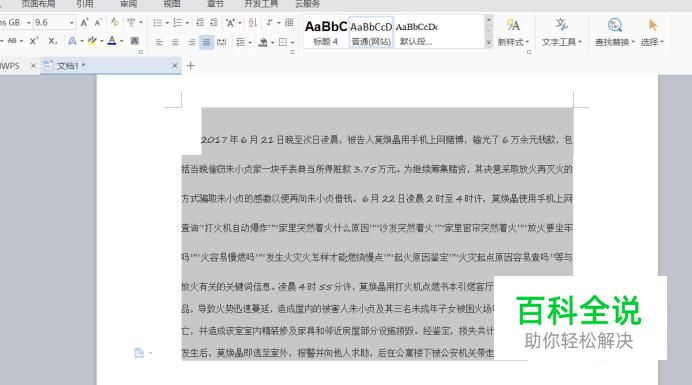Switch to the WPS home tab
Screen dimensions: 692x385
pyautogui.click(x=10, y=66)
